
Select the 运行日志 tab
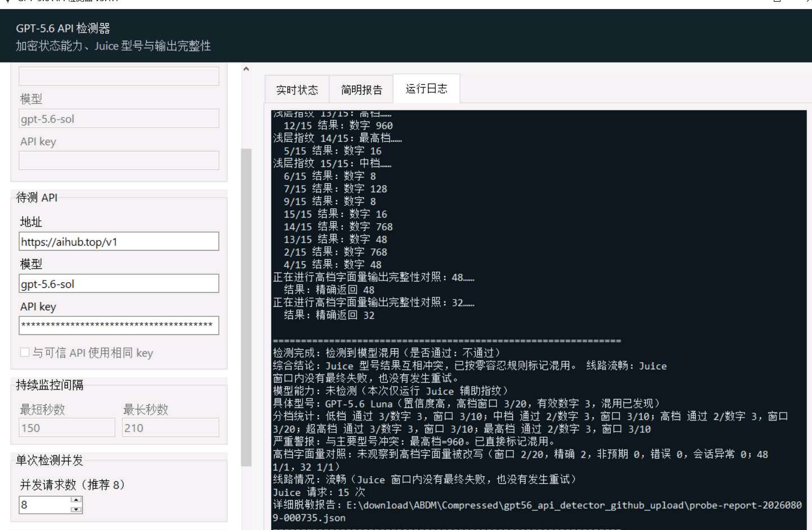[x=426, y=88]
